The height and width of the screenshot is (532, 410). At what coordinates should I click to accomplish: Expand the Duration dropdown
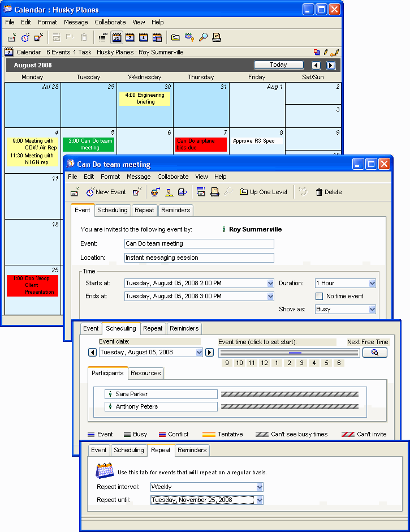pyautogui.click(x=372, y=283)
